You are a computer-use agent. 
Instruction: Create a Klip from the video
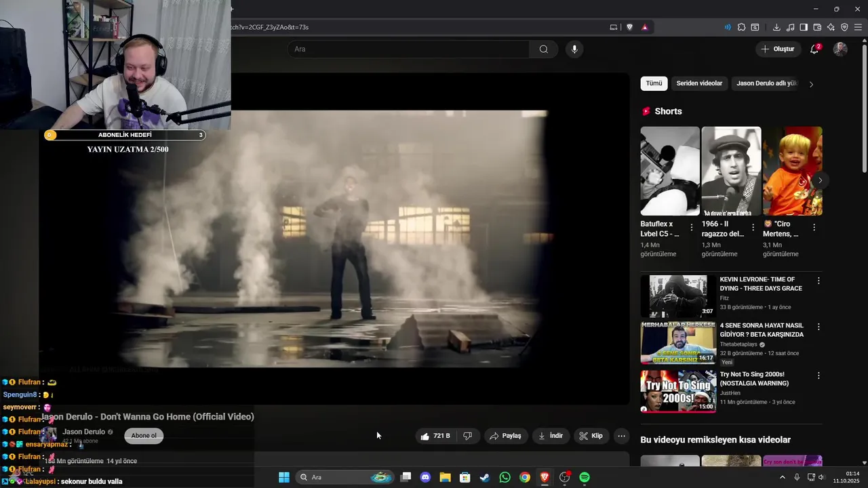click(591, 436)
